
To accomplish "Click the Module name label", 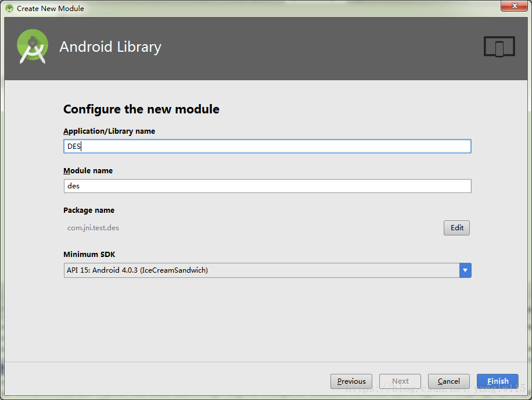I will point(88,171).
